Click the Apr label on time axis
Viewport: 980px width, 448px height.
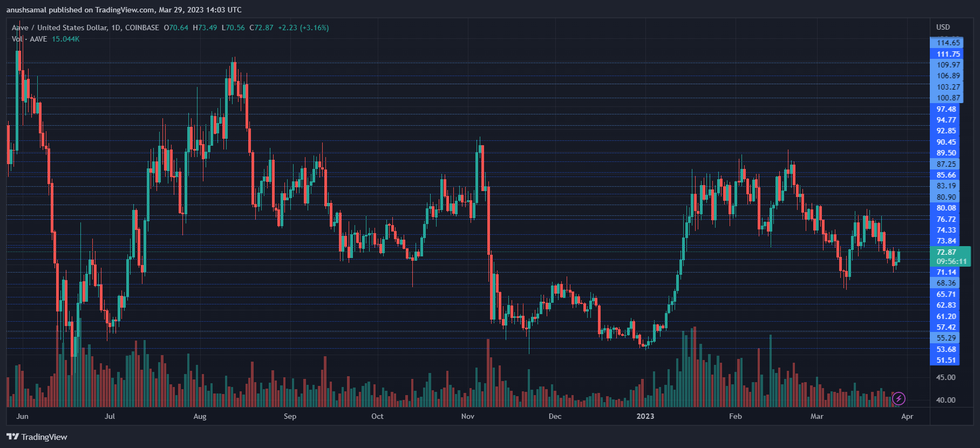click(907, 416)
